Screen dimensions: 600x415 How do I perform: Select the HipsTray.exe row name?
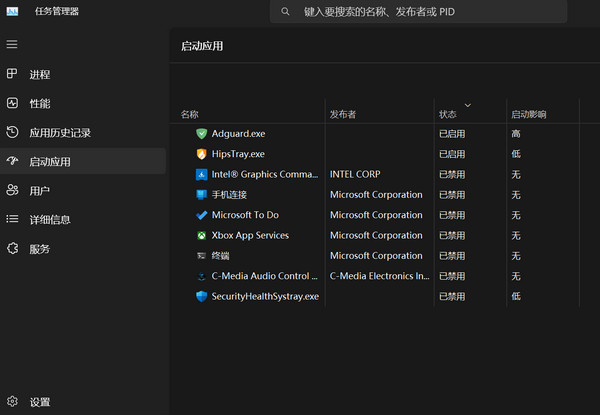pos(238,154)
